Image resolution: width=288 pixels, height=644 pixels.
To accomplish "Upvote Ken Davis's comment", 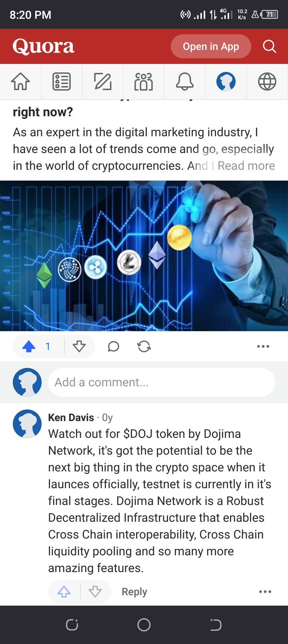I will [x=64, y=592].
